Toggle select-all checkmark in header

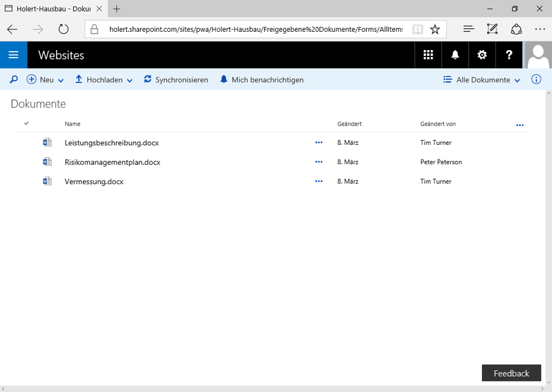tap(26, 123)
